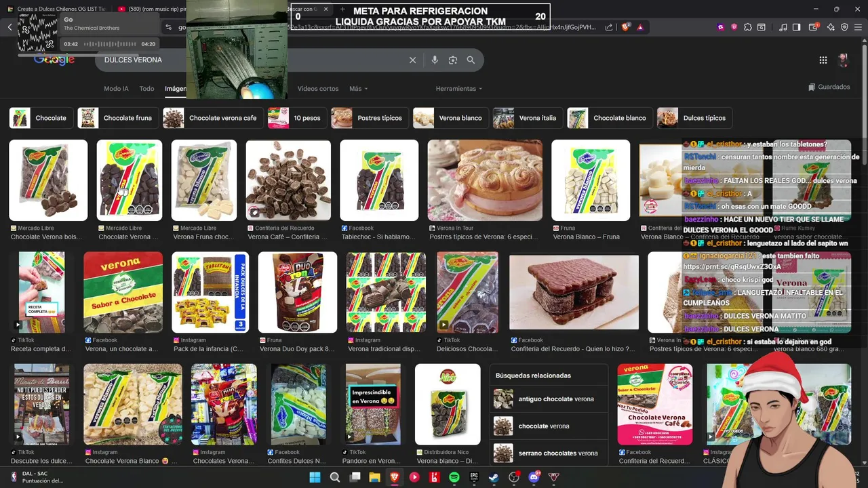Image resolution: width=868 pixels, height=488 pixels.
Task: Open the Brave Shields lion icon
Action: coord(627,27)
